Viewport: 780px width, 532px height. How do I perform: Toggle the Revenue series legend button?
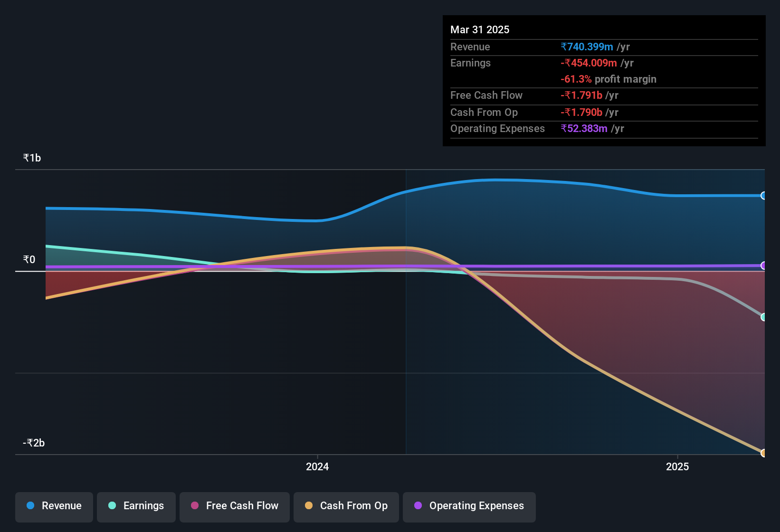(x=54, y=507)
